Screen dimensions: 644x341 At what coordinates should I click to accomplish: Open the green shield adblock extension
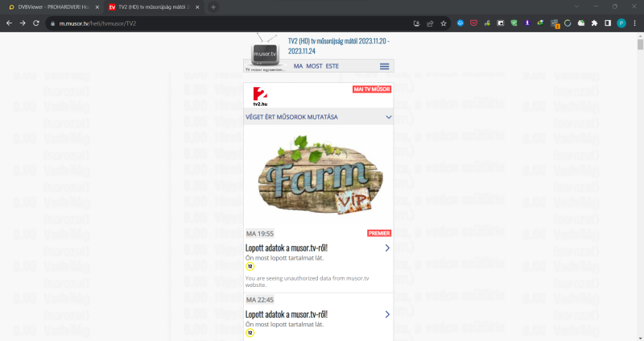point(514,23)
